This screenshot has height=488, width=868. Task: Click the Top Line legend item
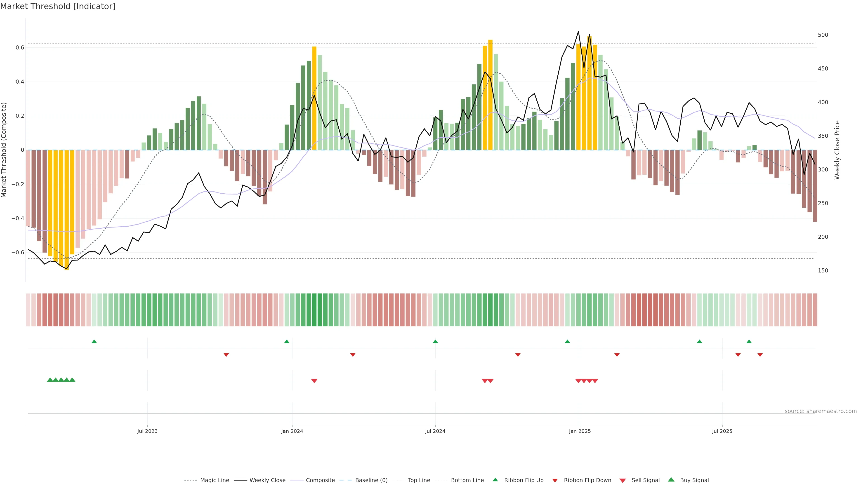pos(419,480)
